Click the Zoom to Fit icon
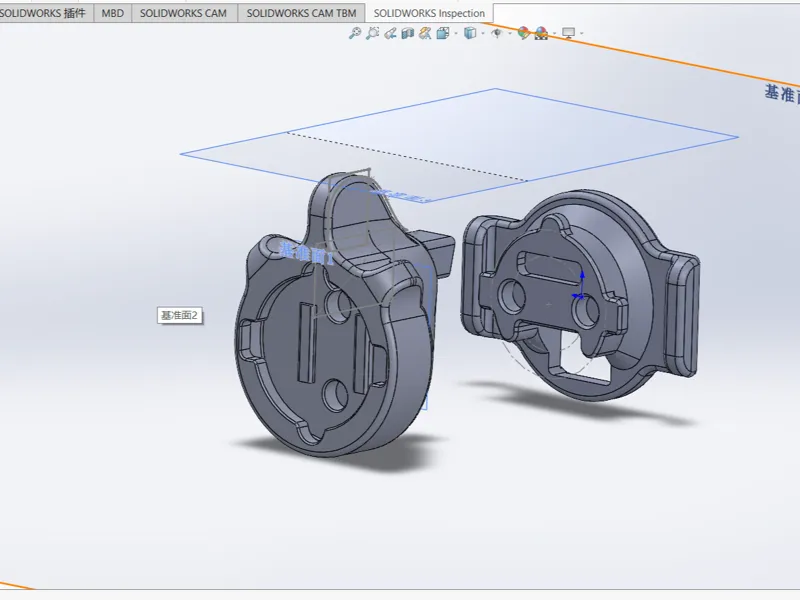This screenshot has width=800, height=600. pyautogui.click(x=355, y=33)
